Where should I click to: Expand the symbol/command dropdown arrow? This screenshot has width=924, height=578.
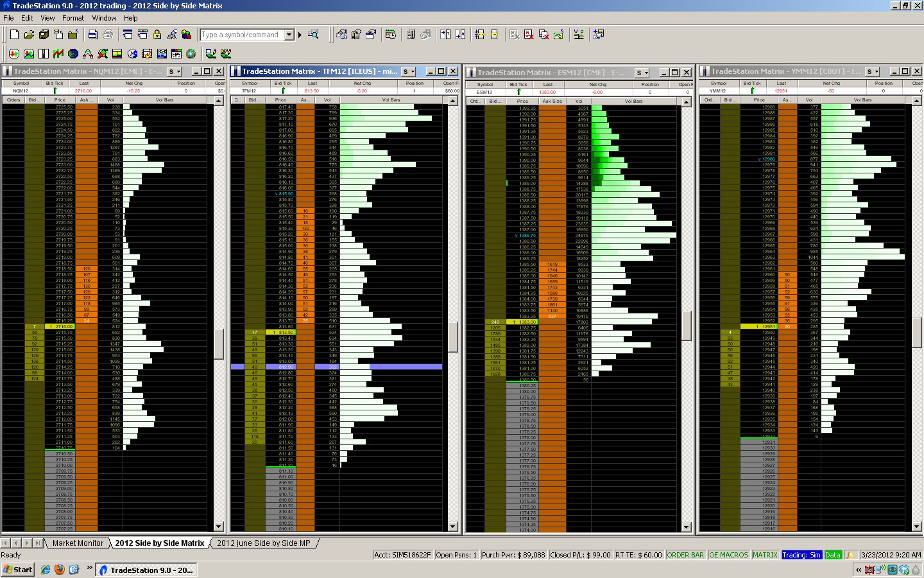[x=289, y=35]
